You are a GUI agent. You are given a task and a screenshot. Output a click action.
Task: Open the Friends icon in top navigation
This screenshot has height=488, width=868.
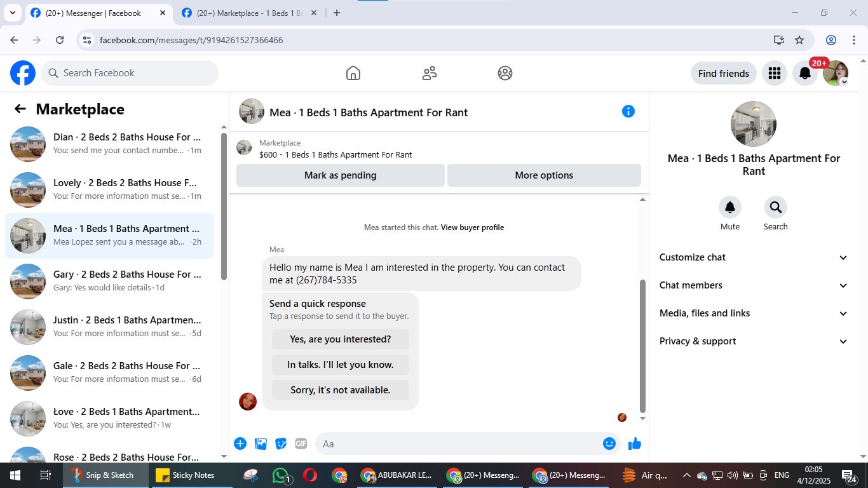point(430,73)
